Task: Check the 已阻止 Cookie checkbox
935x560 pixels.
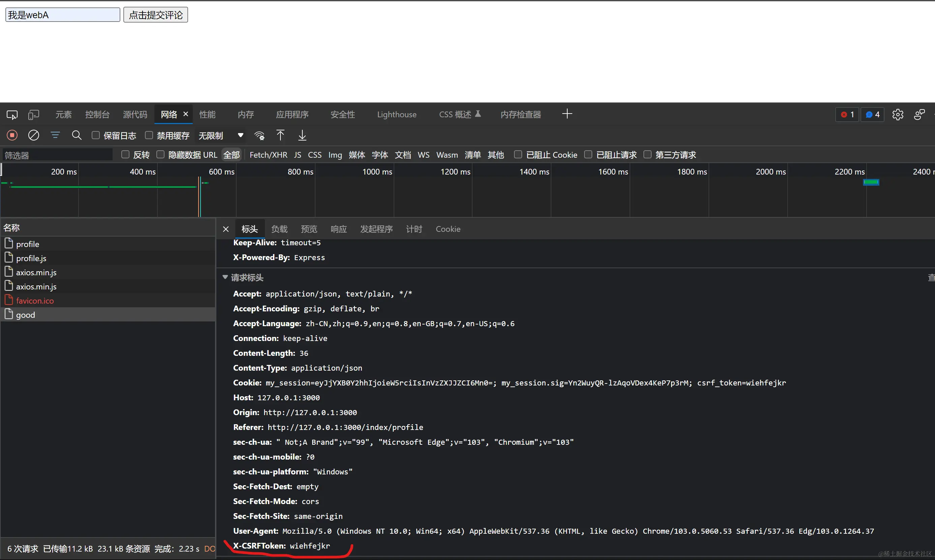Action: point(518,154)
